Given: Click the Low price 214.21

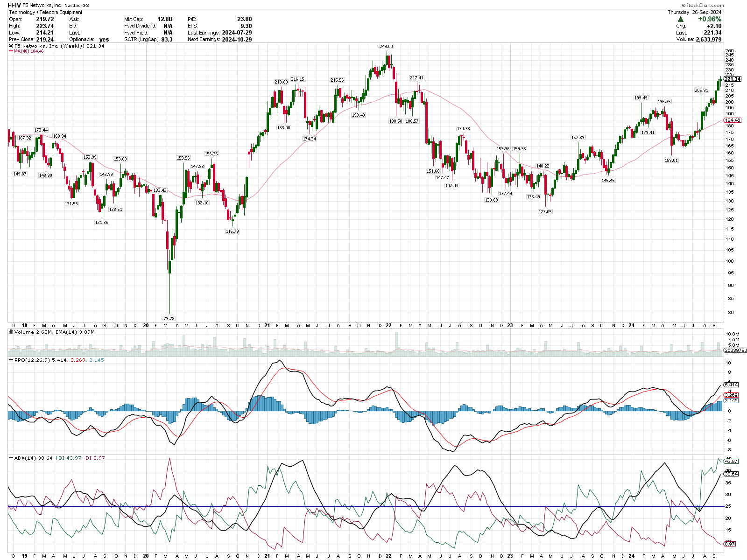Looking at the screenshot, I should point(45,33).
